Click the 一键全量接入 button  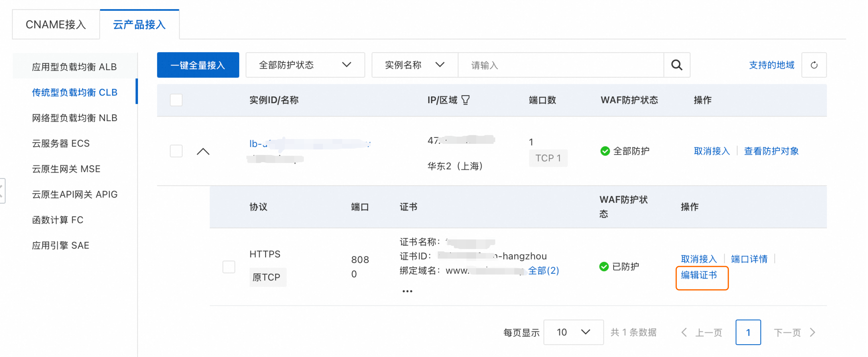(x=198, y=65)
